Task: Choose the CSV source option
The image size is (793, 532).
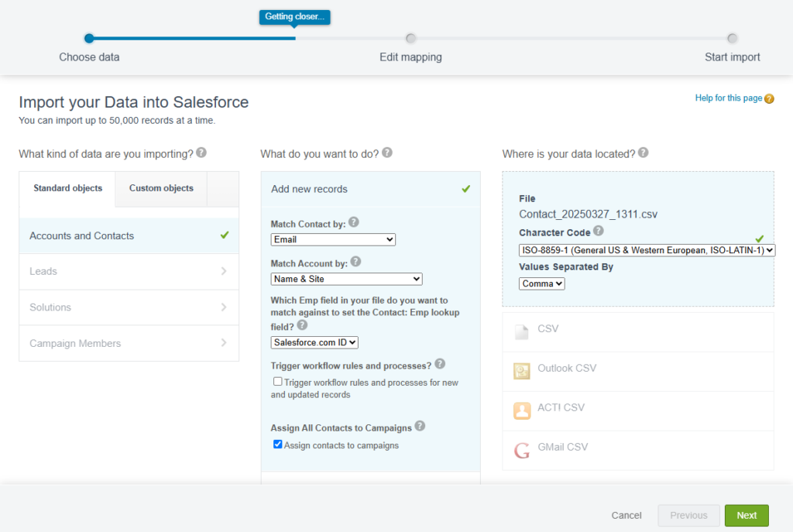Action: pyautogui.click(x=638, y=331)
